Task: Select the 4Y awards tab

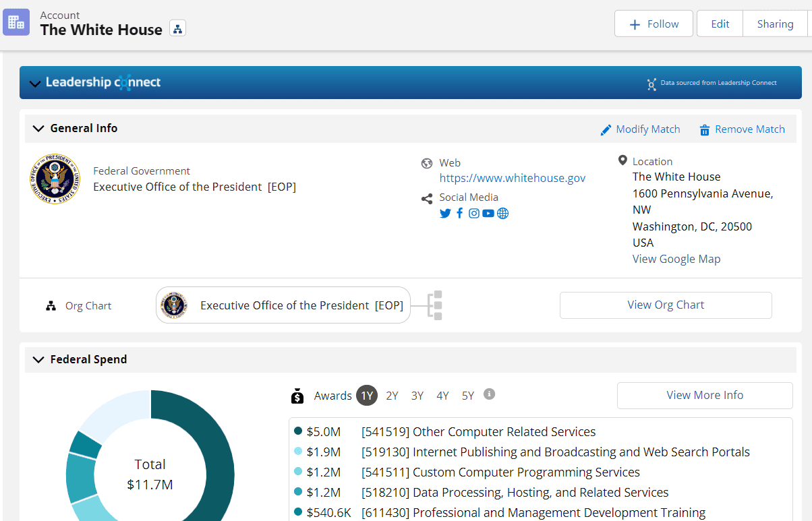Action: 442,396
